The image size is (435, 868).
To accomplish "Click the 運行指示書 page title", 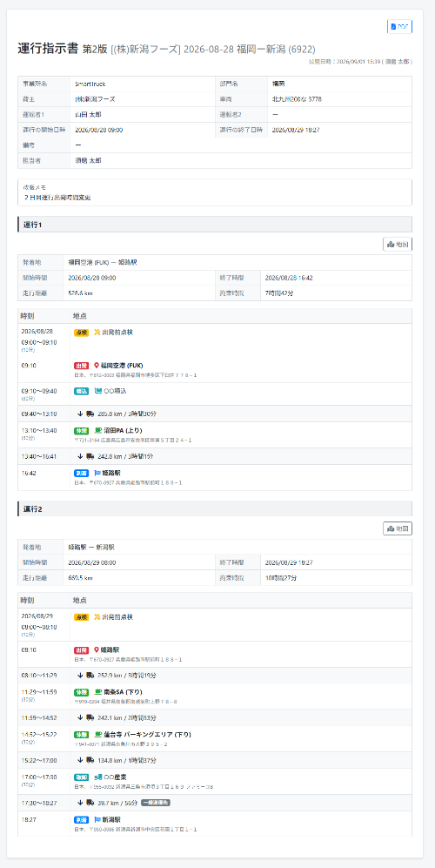I will pos(48,48).
